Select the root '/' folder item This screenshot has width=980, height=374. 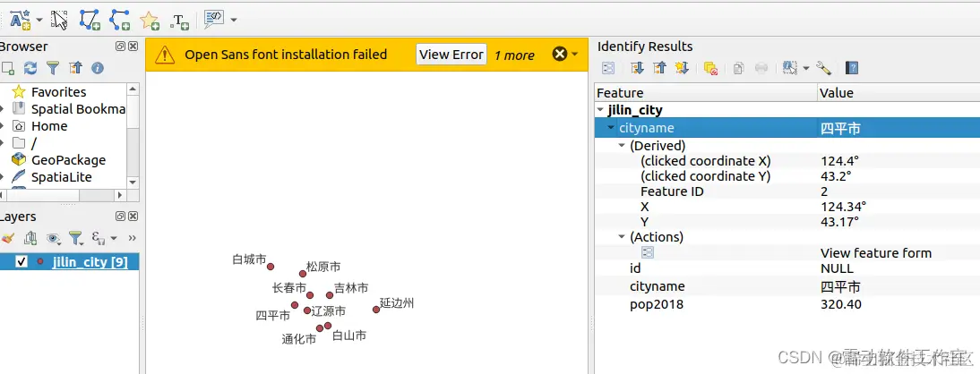coord(34,143)
